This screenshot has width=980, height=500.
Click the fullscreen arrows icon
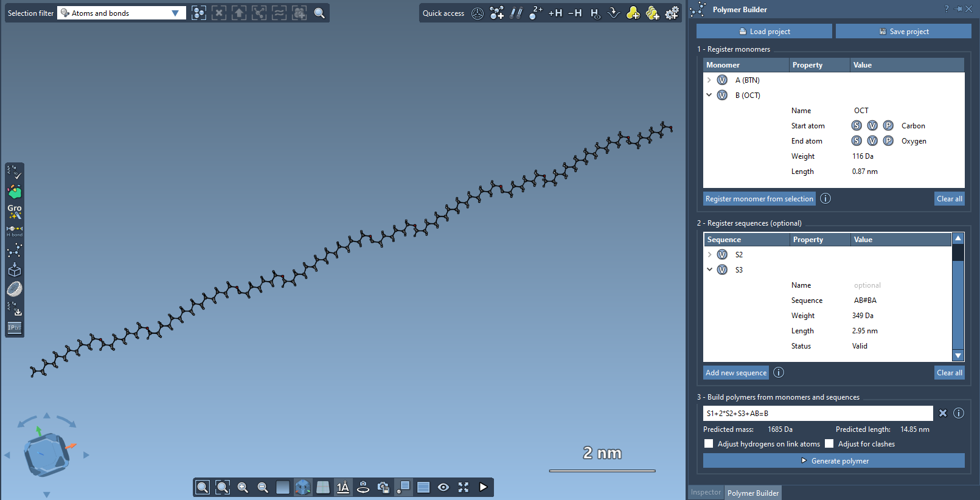[464, 487]
